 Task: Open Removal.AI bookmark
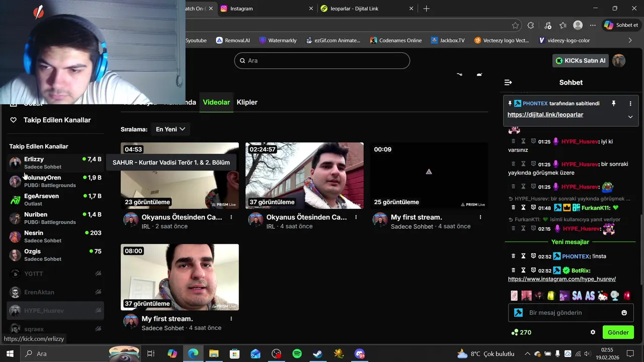pos(233,40)
